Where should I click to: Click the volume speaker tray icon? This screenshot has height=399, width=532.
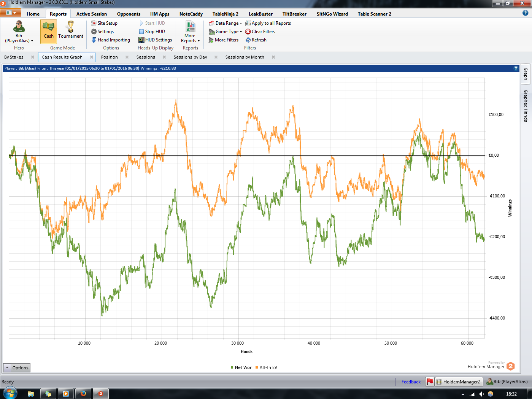point(481,394)
